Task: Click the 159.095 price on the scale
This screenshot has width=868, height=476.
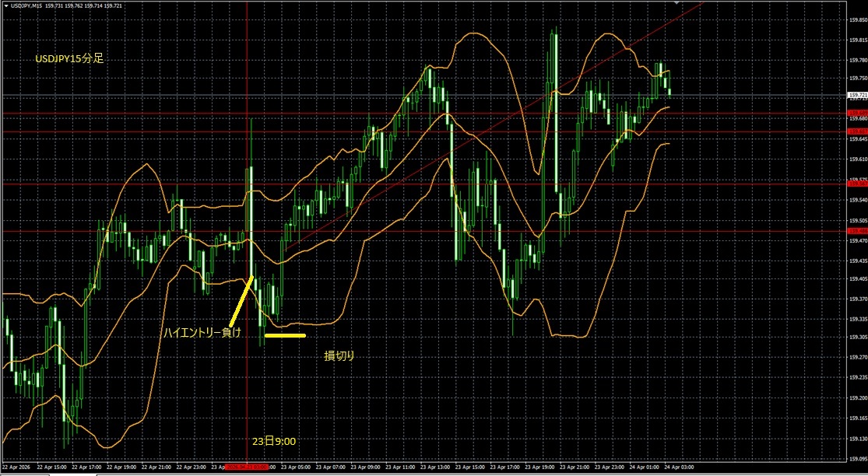Action: (x=856, y=457)
